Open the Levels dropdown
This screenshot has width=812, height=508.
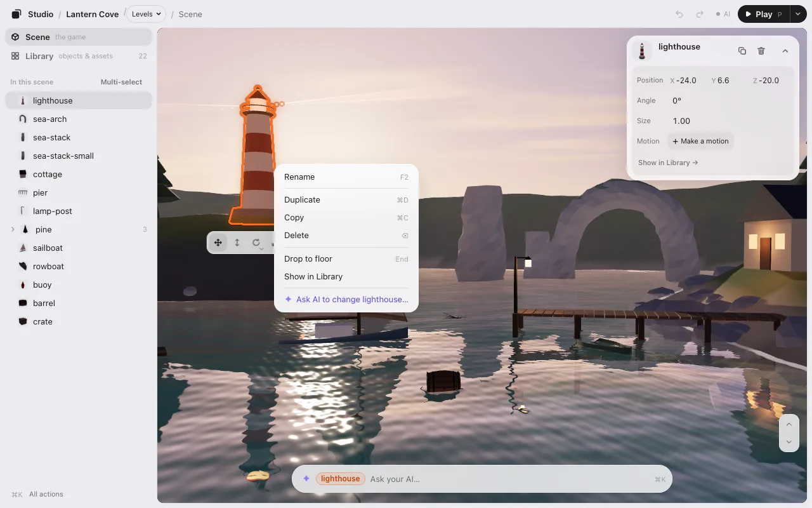tap(146, 14)
